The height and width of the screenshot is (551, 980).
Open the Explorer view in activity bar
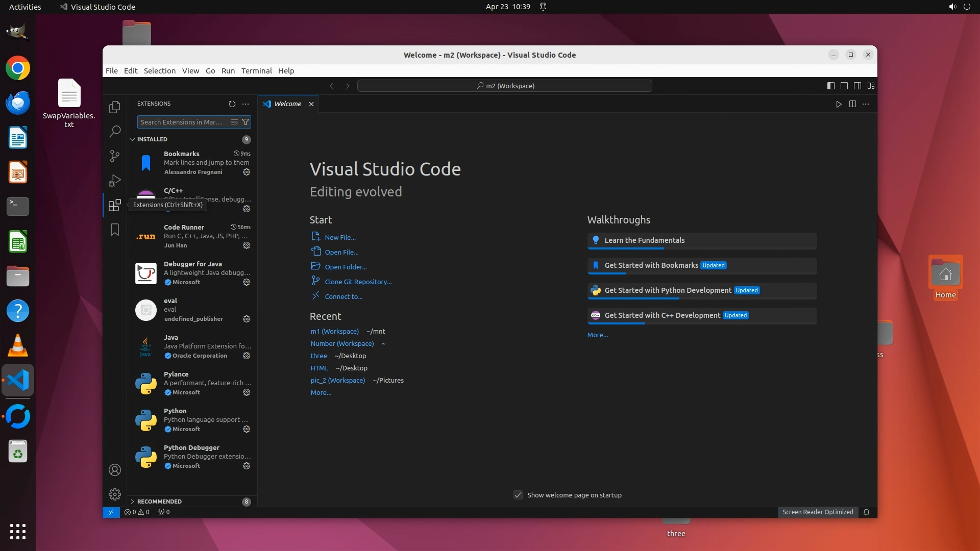click(115, 107)
